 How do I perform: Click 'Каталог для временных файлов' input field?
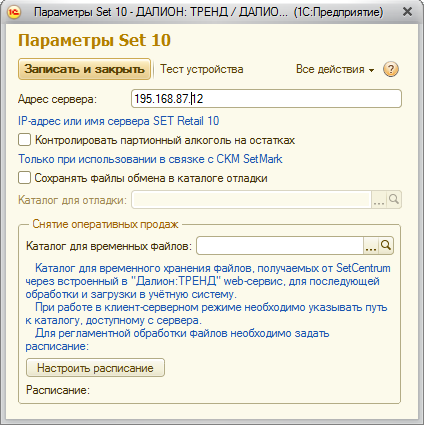point(280,246)
